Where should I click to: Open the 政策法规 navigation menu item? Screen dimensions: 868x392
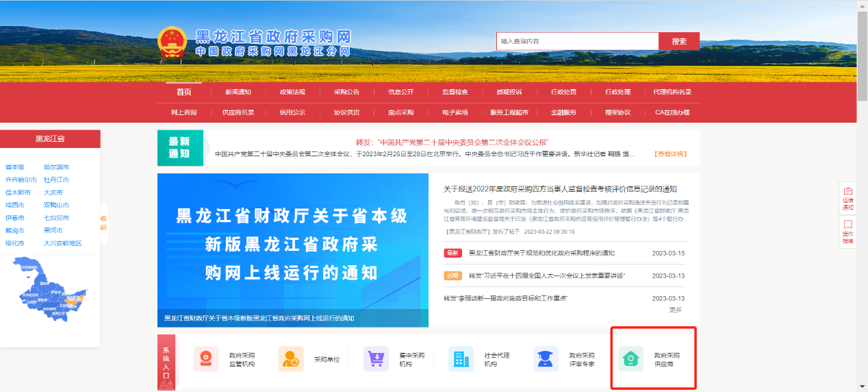click(292, 92)
